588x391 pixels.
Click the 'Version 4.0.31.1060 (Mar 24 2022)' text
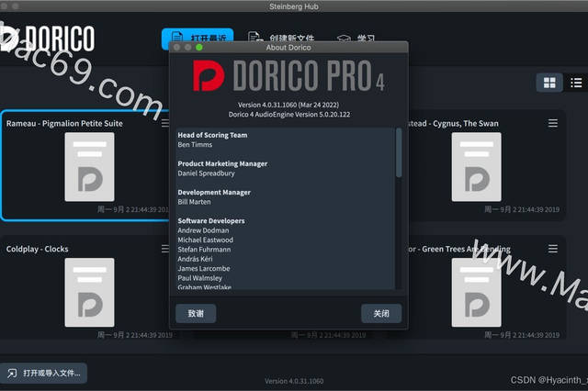coord(288,105)
